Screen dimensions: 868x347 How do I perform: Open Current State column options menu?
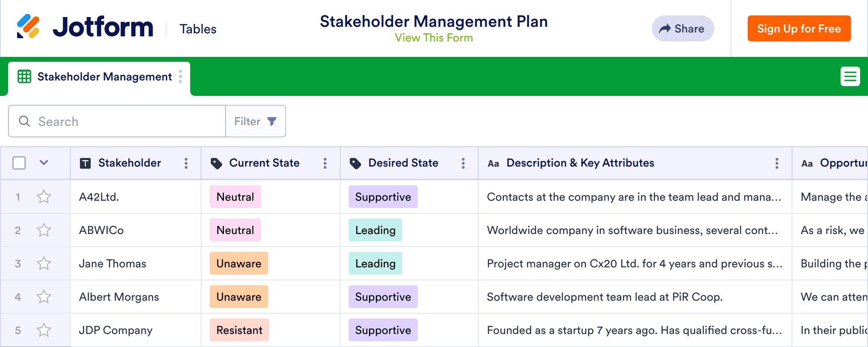click(x=325, y=163)
